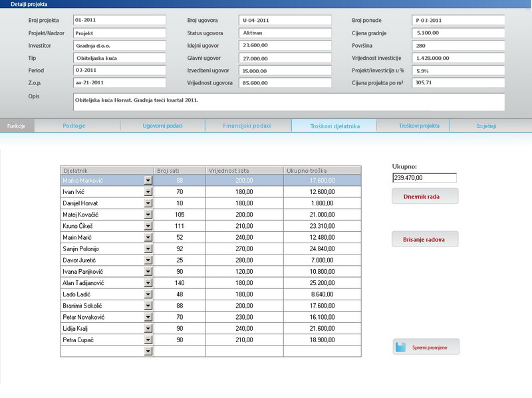Click total 16.100,00 for Petar Novaković
The width and height of the screenshot is (532, 398).
point(323,317)
